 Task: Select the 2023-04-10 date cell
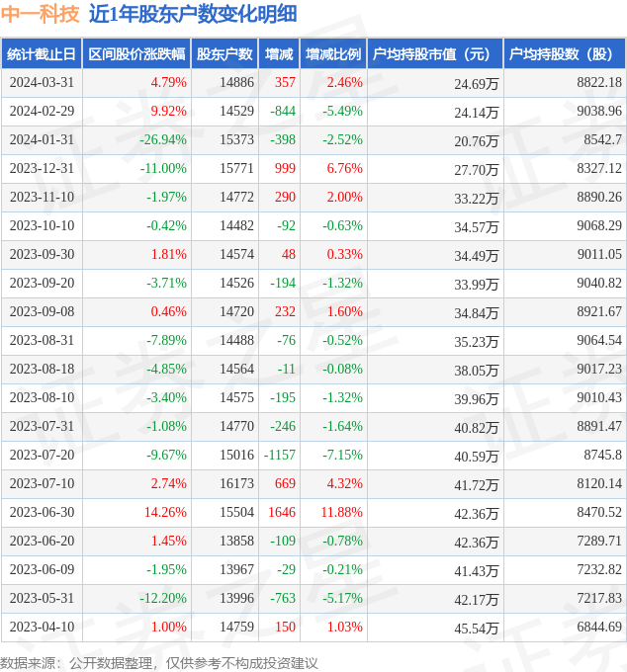[42, 627]
